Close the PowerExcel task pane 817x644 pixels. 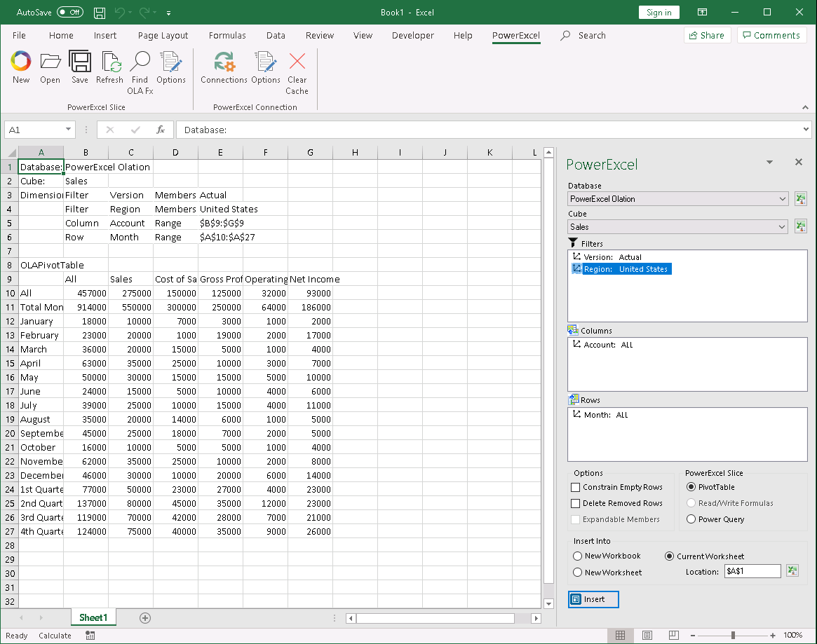pyautogui.click(x=798, y=163)
